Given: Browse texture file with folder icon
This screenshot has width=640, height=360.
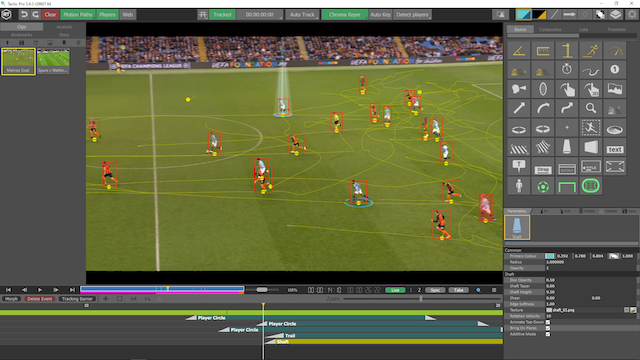Looking at the screenshot, I should tap(633, 310).
